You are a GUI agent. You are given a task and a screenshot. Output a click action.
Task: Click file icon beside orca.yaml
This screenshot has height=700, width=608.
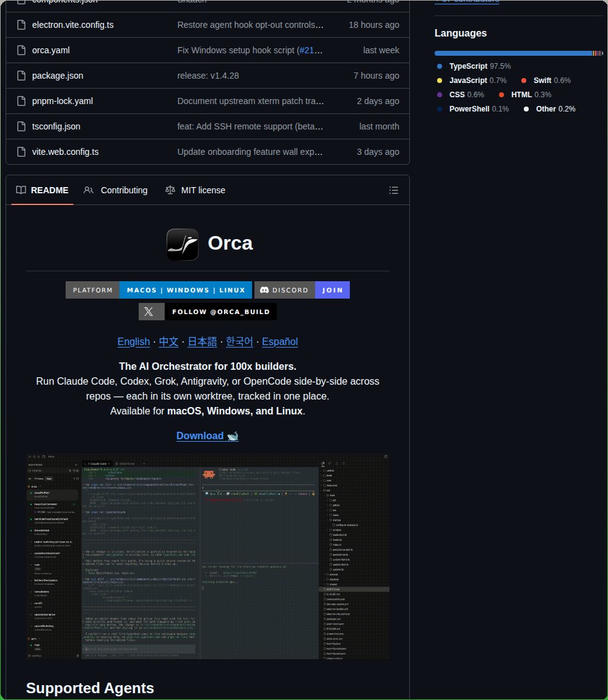[x=21, y=50]
